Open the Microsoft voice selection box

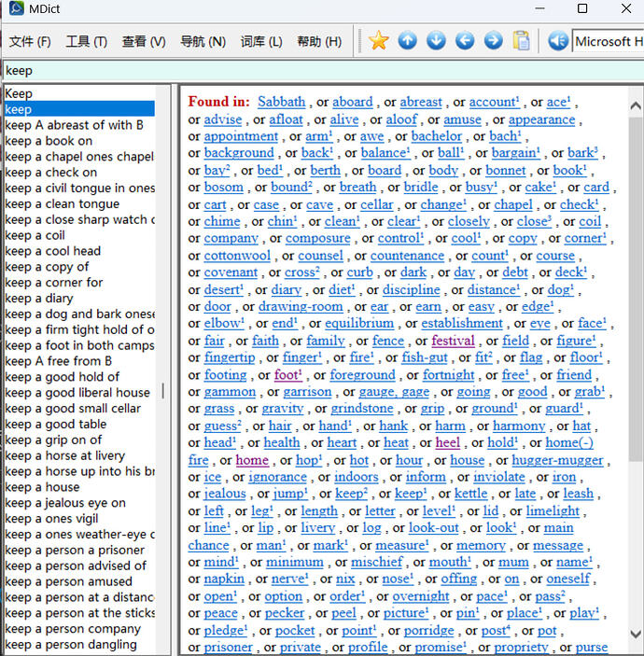[608, 41]
